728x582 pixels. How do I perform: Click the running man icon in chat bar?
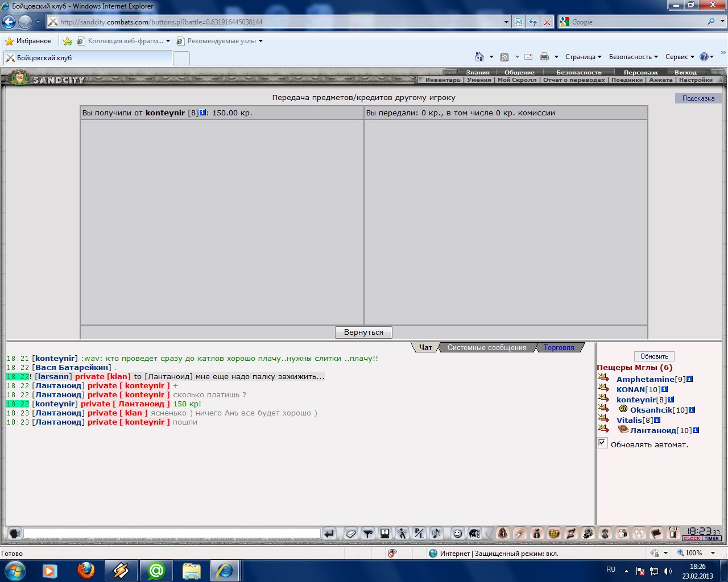[x=402, y=533]
